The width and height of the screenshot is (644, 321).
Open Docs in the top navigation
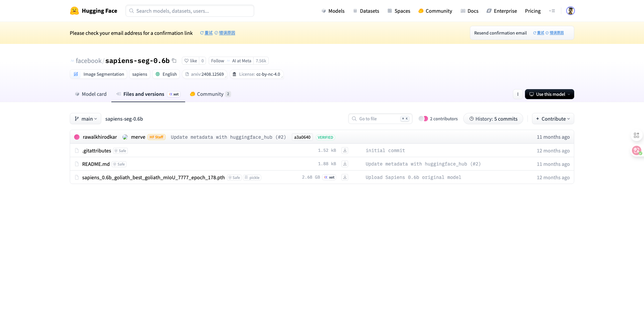tap(470, 11)
